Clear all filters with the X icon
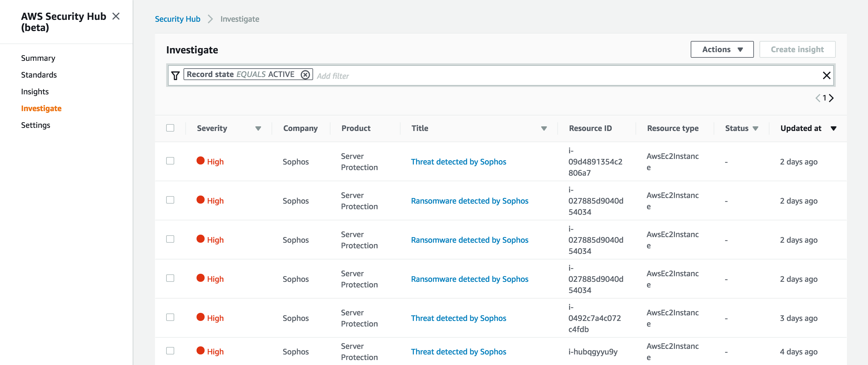 coord(826,75)
